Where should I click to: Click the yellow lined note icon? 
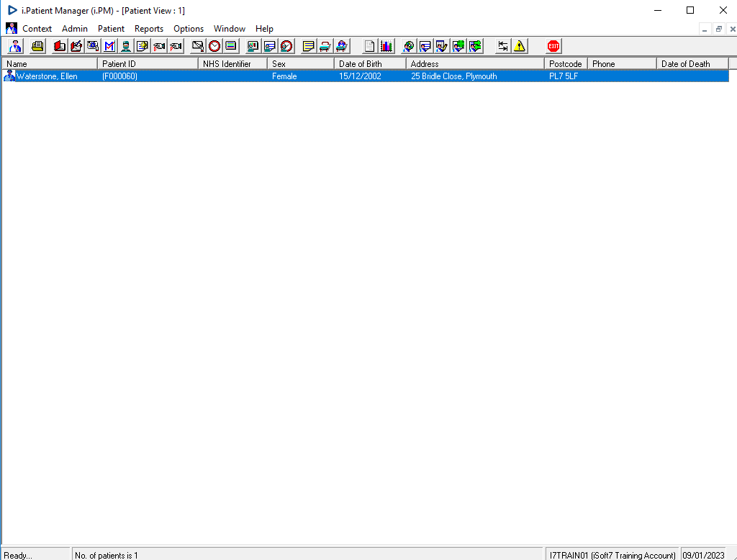[x=308, y=46]
